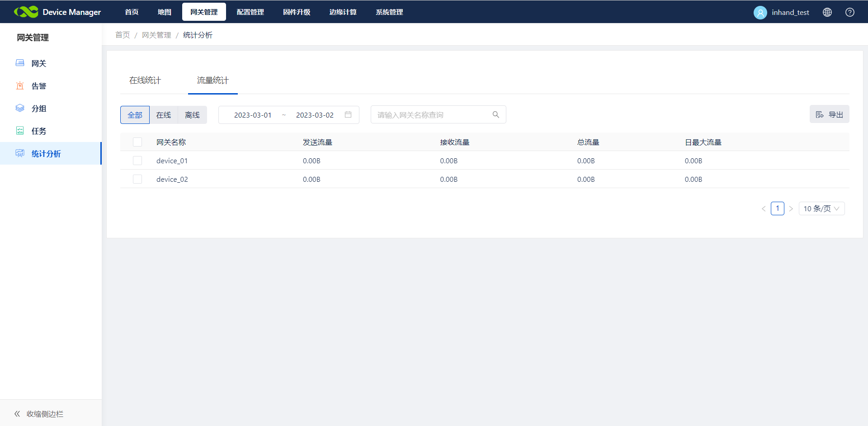Open the help question mark icon
The width and height of the screenshot is (868, 426).
(x=850, y=12)
